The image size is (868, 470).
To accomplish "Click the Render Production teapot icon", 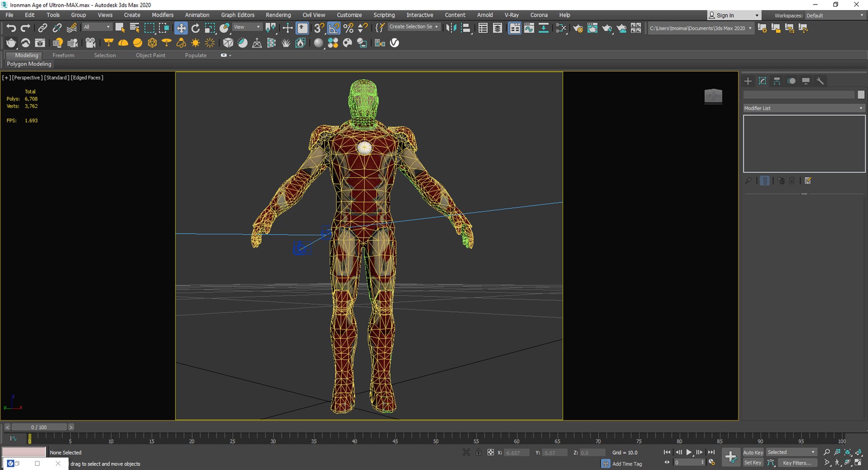I will point(607,28).
